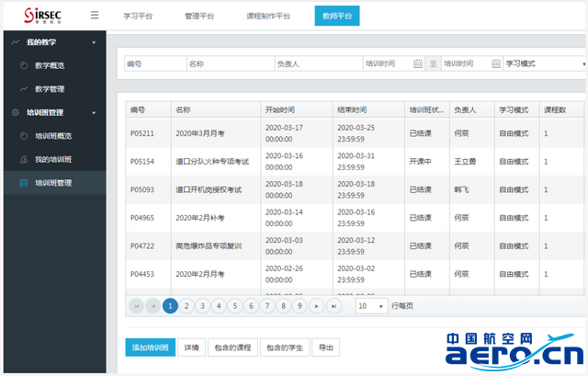Click the person 王立勇
This screenshot has width=588, height=376.
[x=465, y=162]
